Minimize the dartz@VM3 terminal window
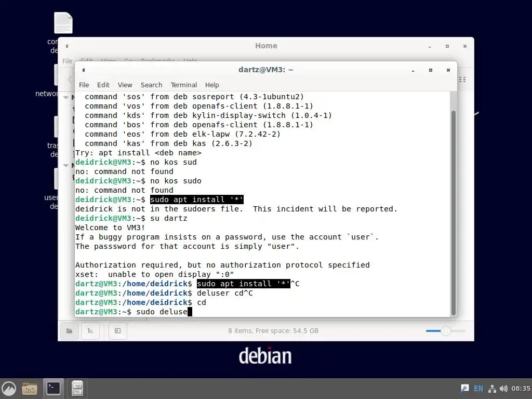The width and height of the screenshot is (532, 399). point(413,70)
